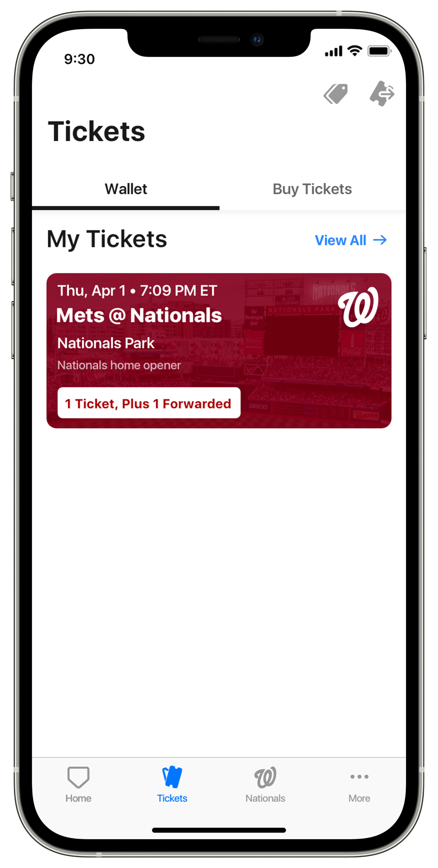Tap '1 Ticket, Plus 1 Forwarded' button
438x868 pixels.
pos(148,403)
